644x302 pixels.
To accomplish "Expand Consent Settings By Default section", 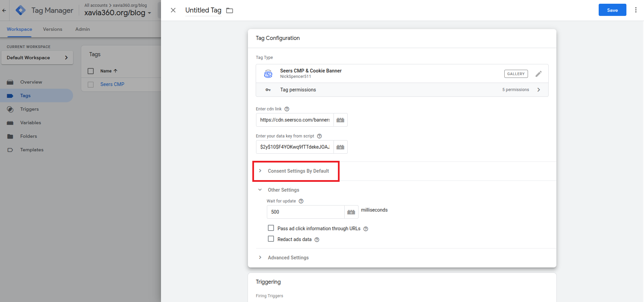I will coord(298,171).
